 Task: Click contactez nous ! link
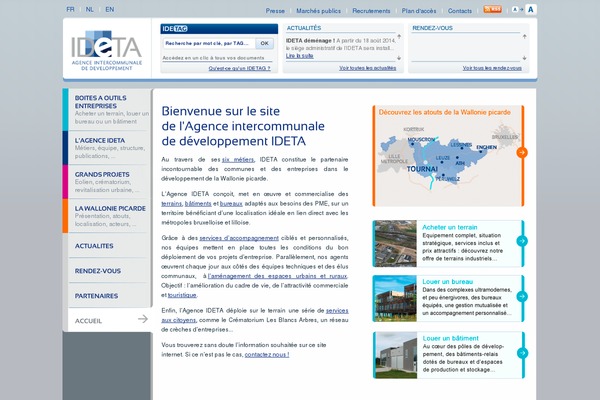tap(267, 354)
